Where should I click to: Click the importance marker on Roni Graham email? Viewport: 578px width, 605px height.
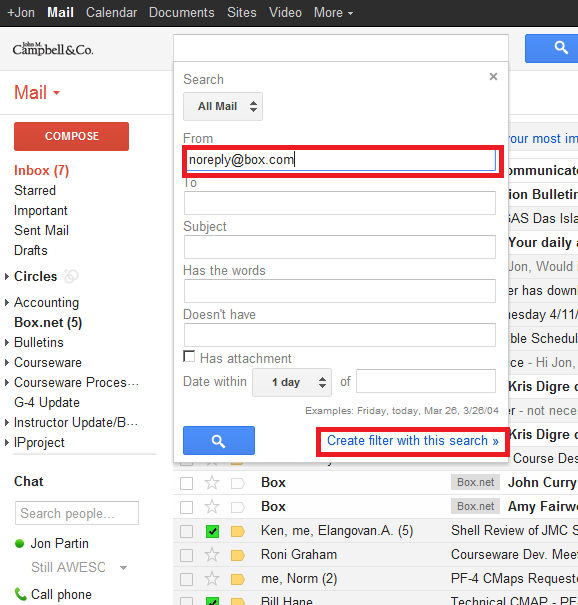238,555
